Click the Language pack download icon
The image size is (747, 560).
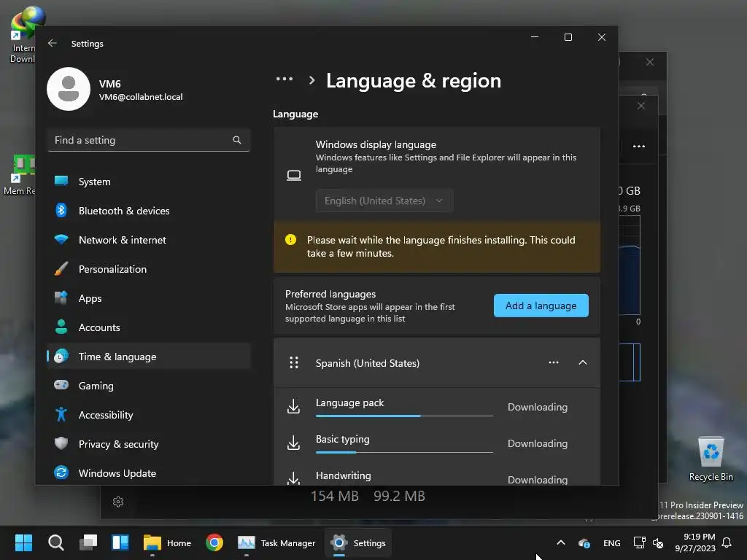tap(293, 406)
